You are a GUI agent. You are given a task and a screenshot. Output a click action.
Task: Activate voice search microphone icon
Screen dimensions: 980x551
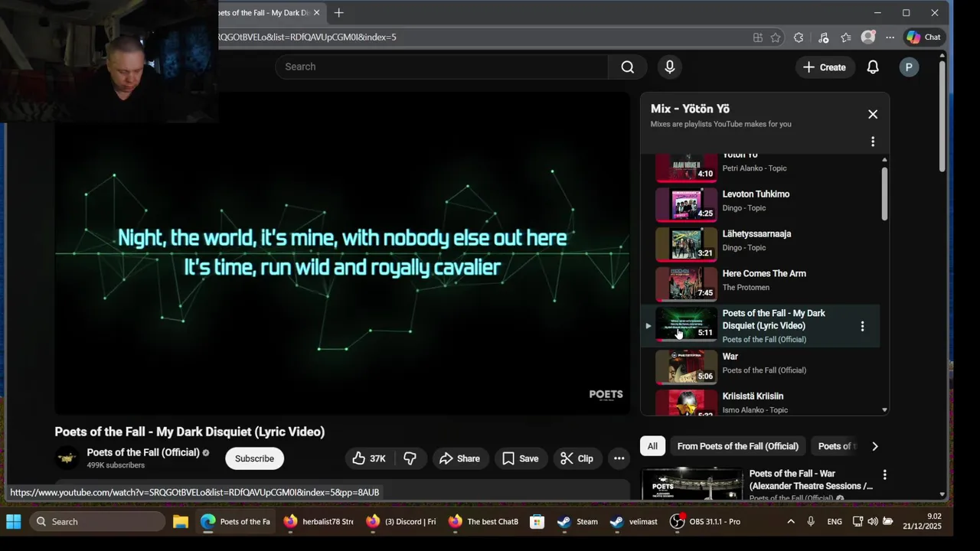pyautogui.click(x=670, y=67)
